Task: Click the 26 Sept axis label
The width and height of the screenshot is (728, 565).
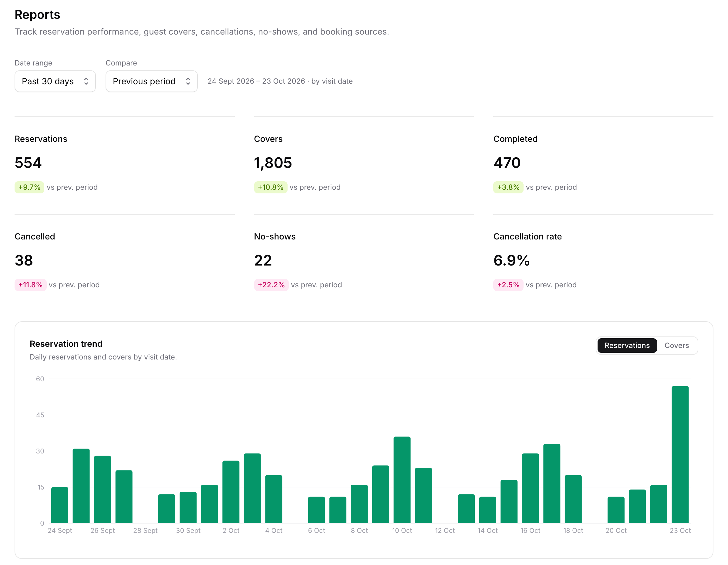Action: coord(102,531)
